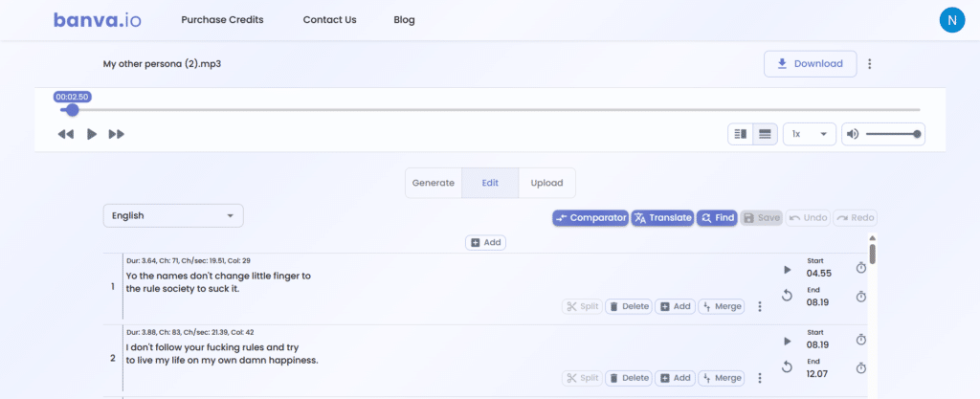Screen dimensions: 980x399
Task: Click subtitle 2 end time 12.07
Action: (x=819, y=374)
